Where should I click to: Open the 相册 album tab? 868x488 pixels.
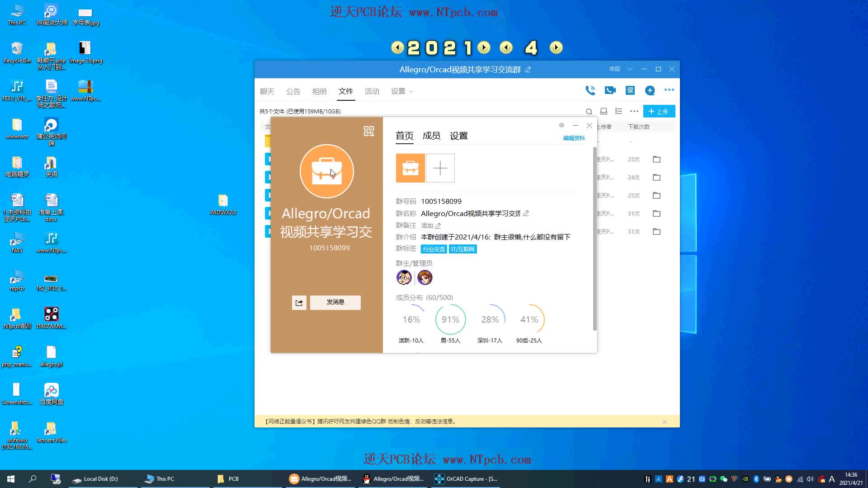click(319, 91)
